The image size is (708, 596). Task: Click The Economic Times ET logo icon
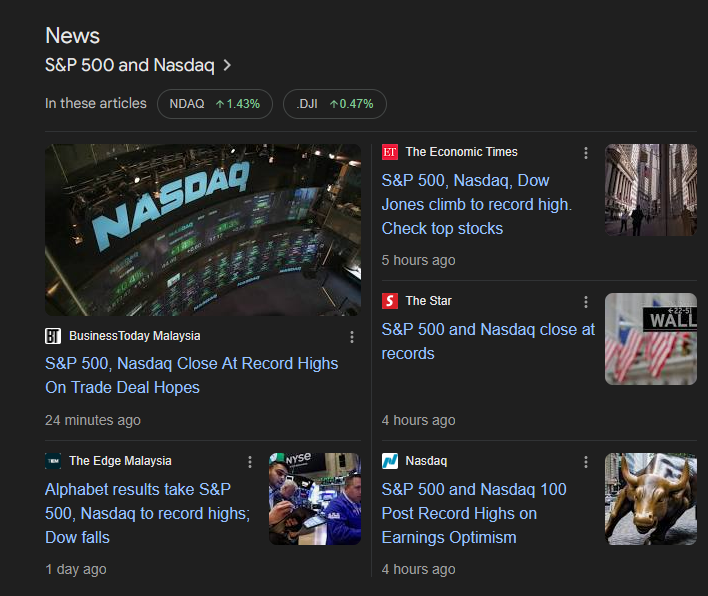click(390, 152)
